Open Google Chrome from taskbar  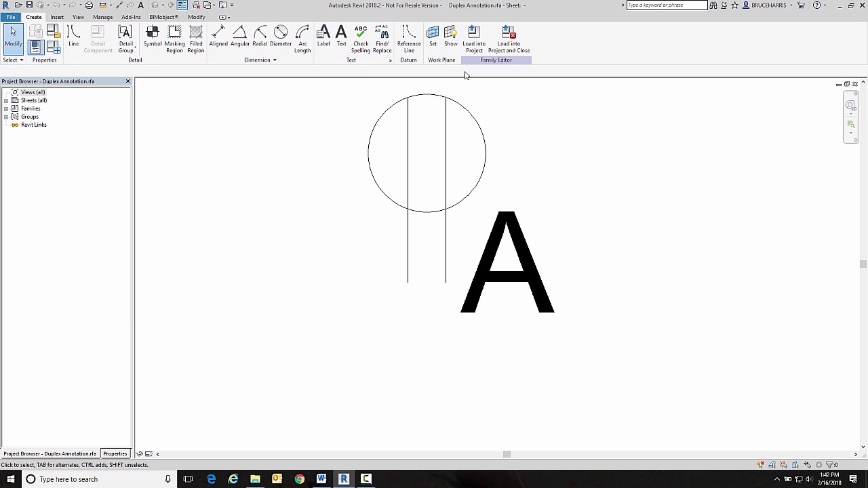click(x=299, y=479)
